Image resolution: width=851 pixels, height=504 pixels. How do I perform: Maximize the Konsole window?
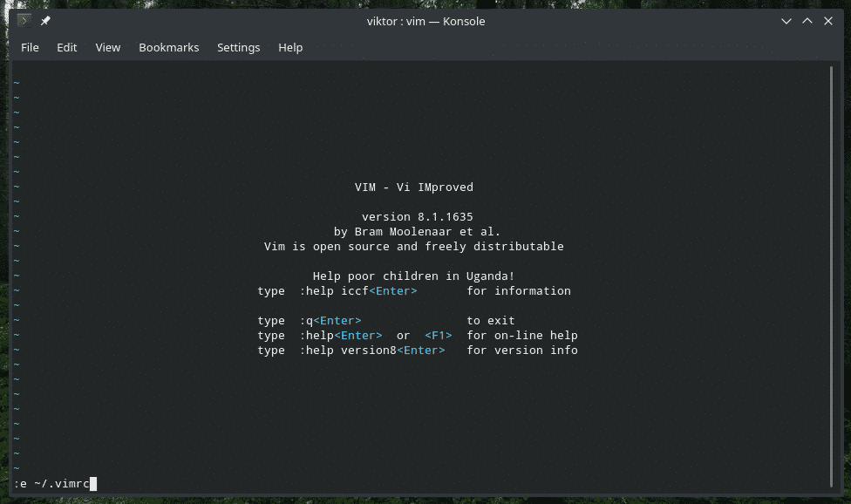click(806, 21)
